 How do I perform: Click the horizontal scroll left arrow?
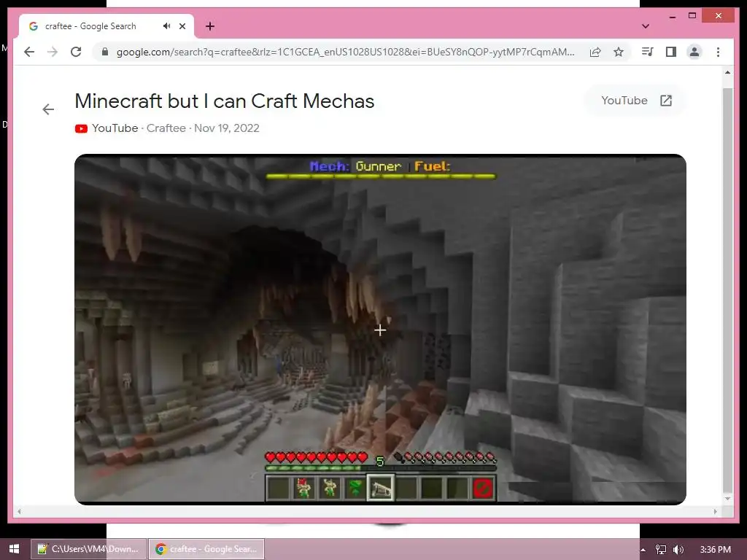coord(19,512)
